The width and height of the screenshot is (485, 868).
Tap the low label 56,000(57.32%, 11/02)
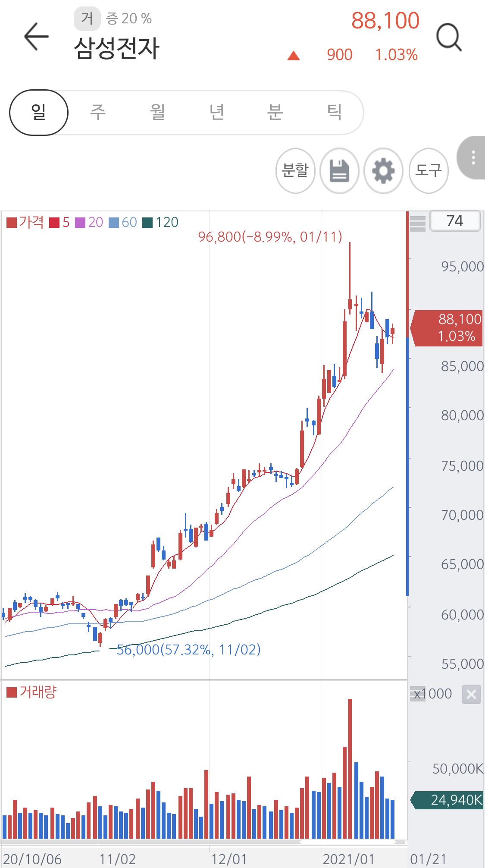tap(189, 650)
